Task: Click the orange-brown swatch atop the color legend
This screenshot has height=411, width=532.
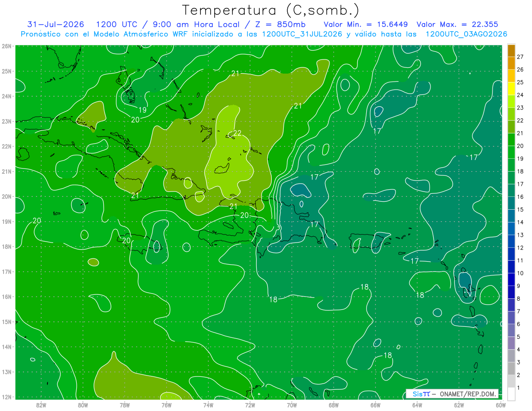Action: pos(511,51)
